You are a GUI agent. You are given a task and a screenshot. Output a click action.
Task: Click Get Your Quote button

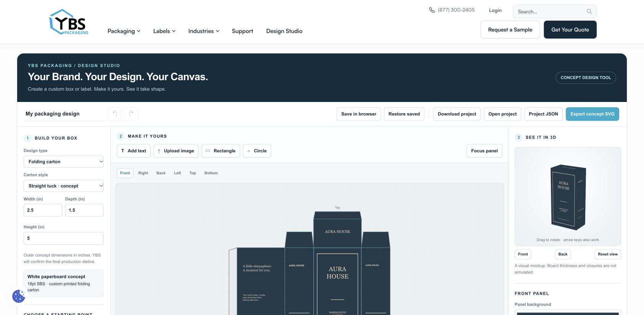coord(570,30)
